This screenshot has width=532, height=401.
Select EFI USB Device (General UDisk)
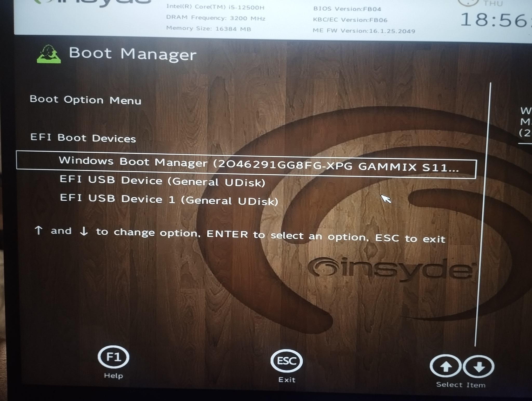pyautogui.click(x=163, y=181)
